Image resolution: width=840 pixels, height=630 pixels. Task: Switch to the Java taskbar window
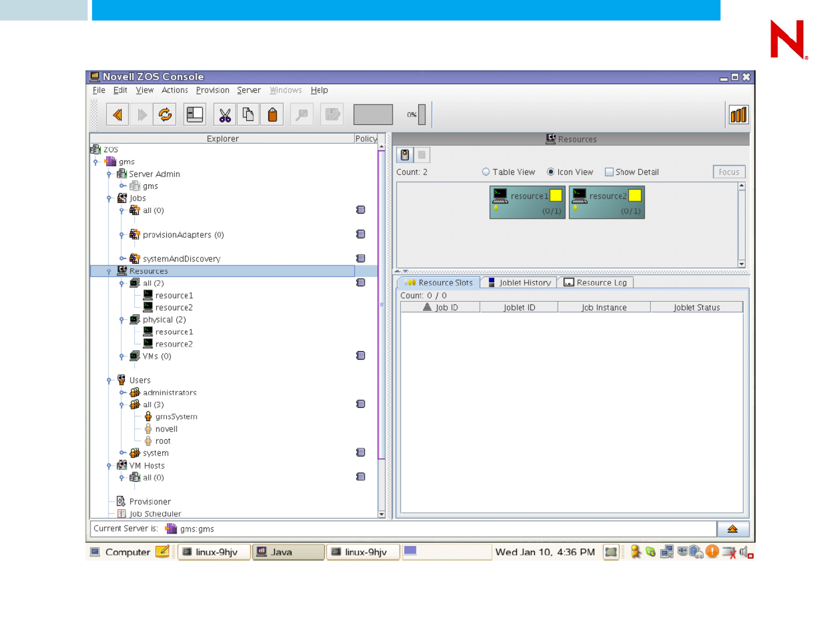(288, 552)
